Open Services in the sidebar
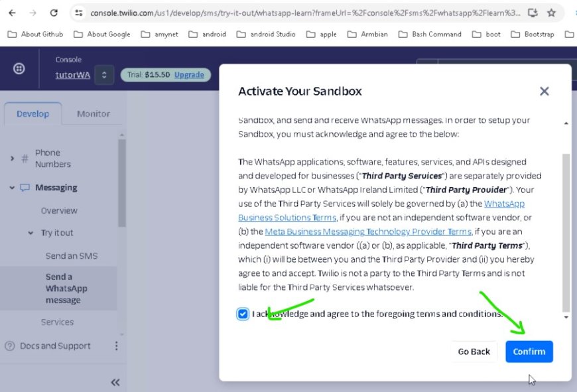 [x=58, y=322]
